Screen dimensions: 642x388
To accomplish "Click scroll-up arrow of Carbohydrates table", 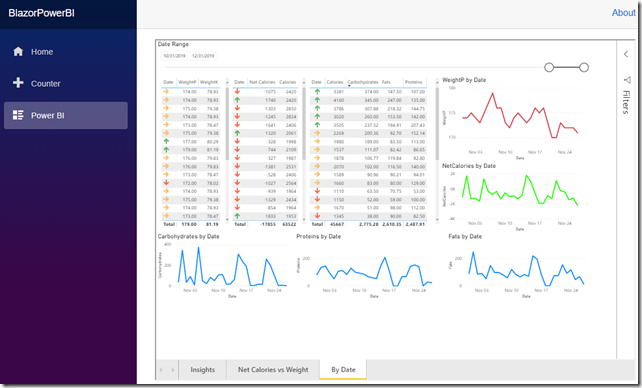I will click(x=437, y=82).
